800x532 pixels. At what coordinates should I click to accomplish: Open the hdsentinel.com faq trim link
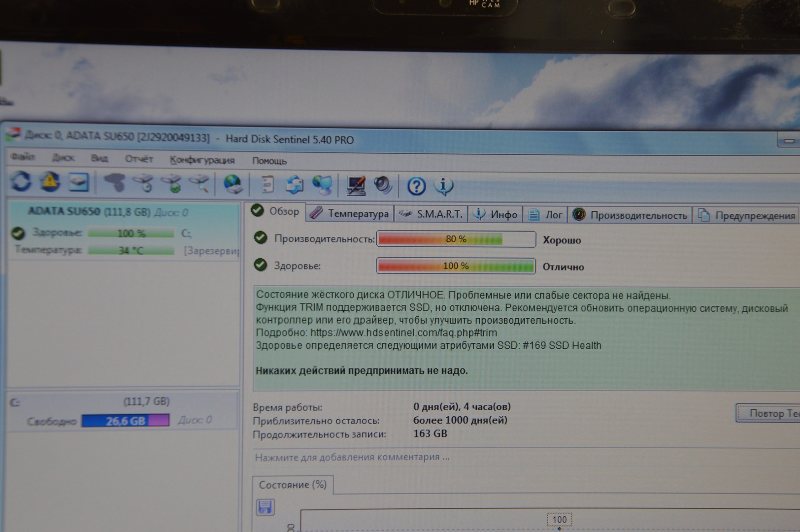403,332
